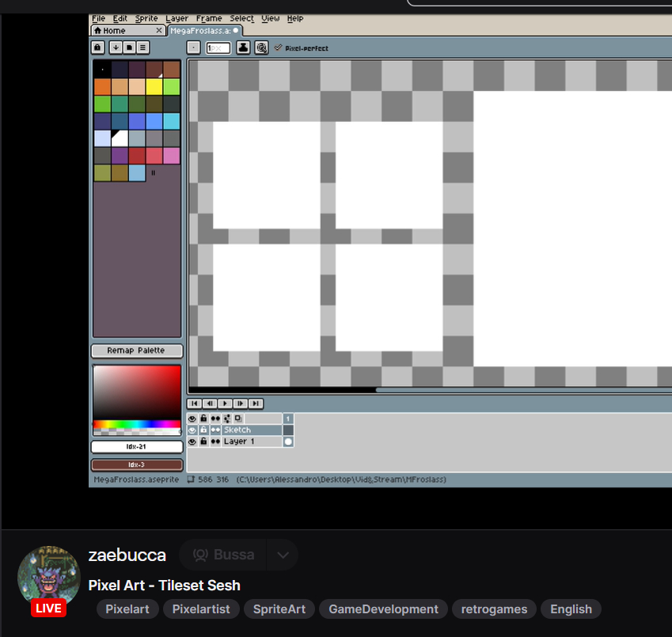
Task: Open the palette options list icon
Action: pos(143,47)
